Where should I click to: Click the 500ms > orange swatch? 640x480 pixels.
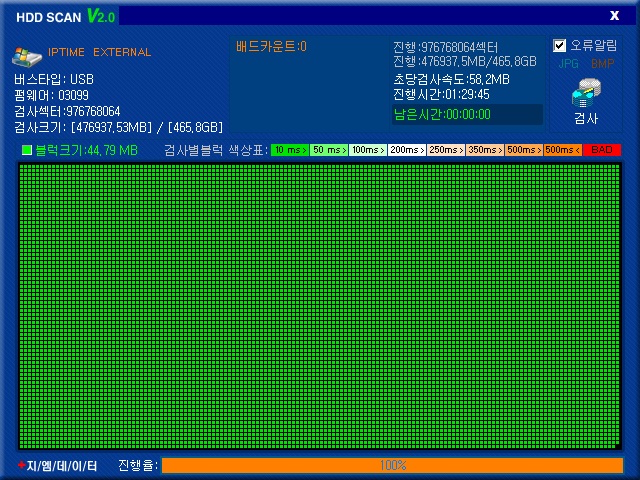click(x=524, y=150)
